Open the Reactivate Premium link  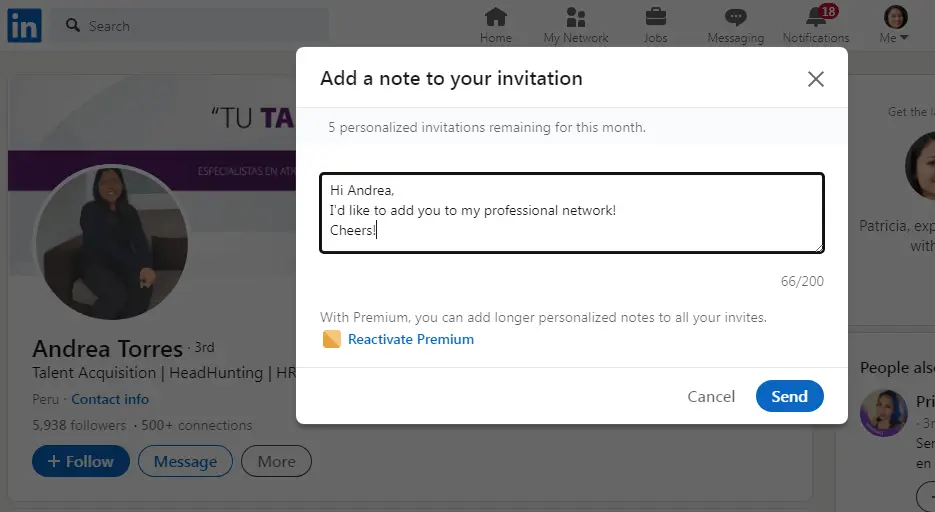coord(411,339)
